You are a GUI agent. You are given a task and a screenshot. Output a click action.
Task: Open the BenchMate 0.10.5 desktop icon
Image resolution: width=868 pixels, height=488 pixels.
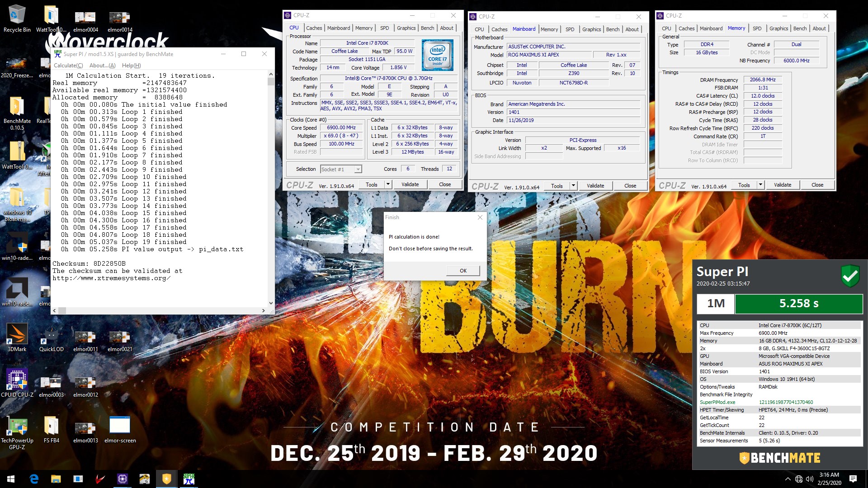click(17, 113)
